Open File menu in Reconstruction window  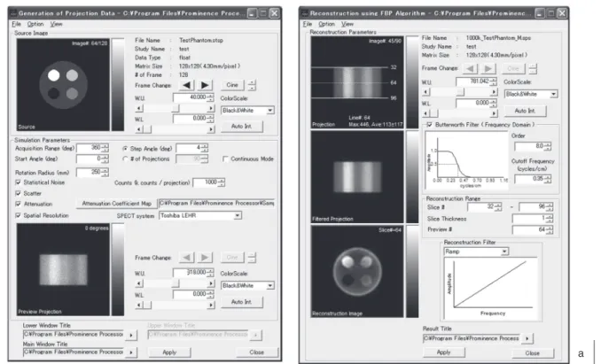click(x=308, y=24)
